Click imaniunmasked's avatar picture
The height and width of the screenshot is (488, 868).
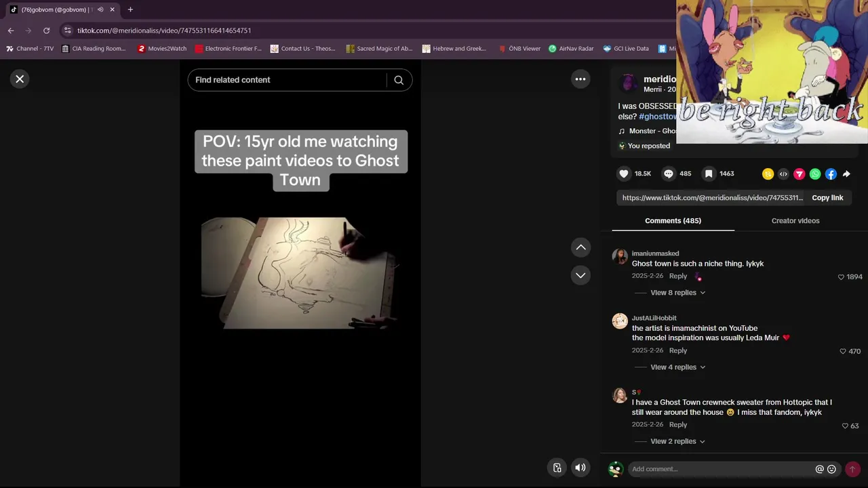pyautogui.click(x=620, y=256)
